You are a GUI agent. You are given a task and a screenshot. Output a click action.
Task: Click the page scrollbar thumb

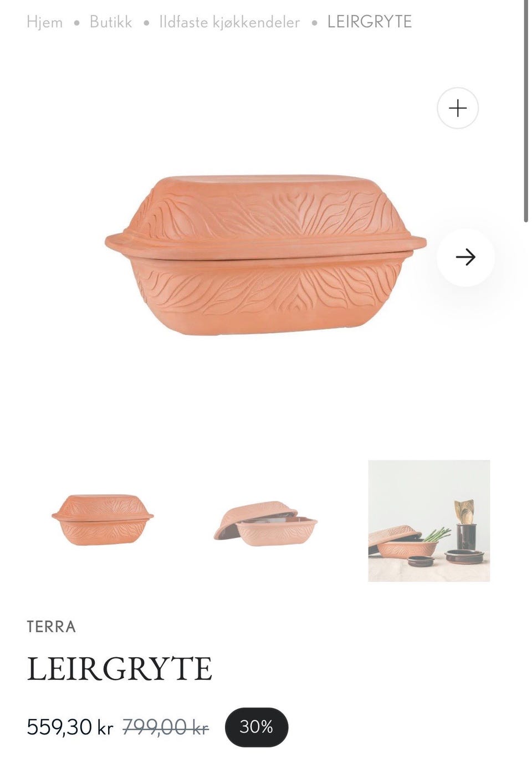click(x=525, y=111)
